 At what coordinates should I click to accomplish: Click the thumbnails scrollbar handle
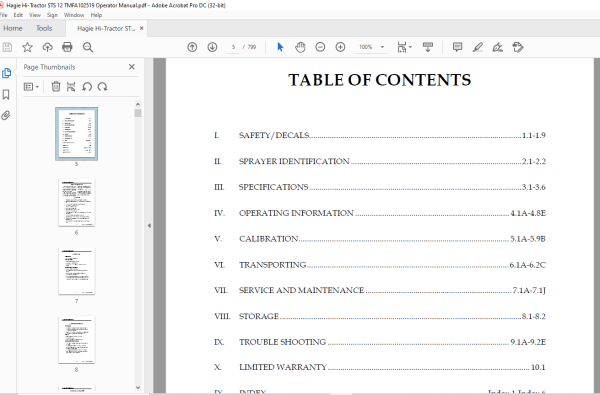click(138, 113)
